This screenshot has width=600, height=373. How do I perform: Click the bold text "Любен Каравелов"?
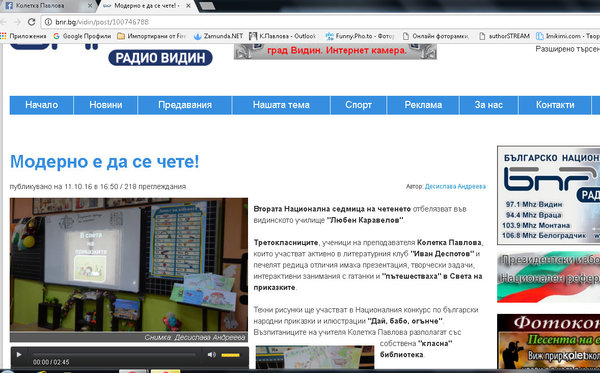[x=365, y=220]
